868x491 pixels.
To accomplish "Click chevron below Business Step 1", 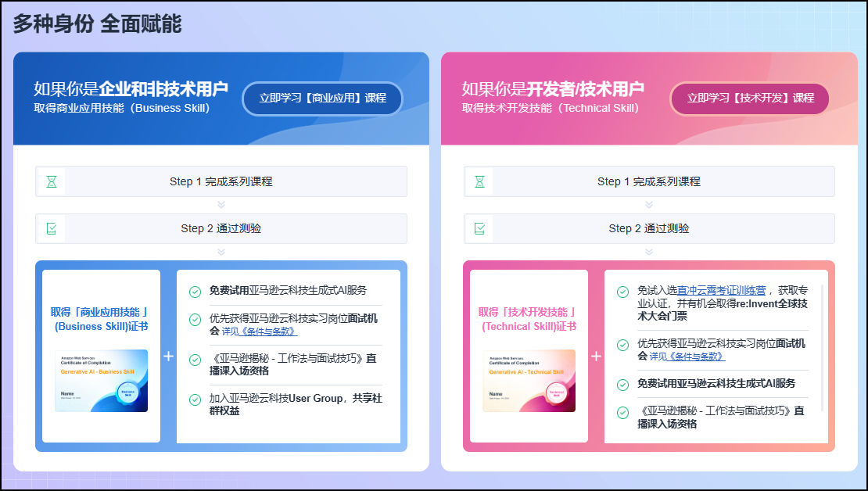I will (x=221, y=205).
